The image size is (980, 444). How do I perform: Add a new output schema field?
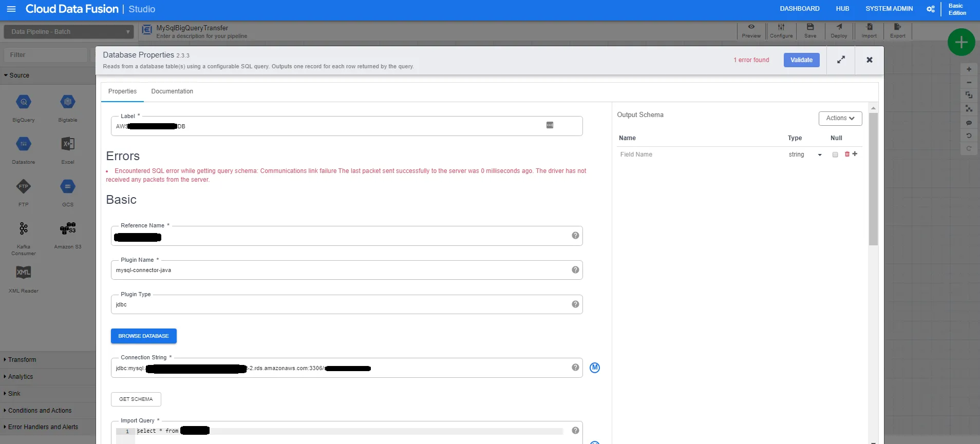point(855,154)
